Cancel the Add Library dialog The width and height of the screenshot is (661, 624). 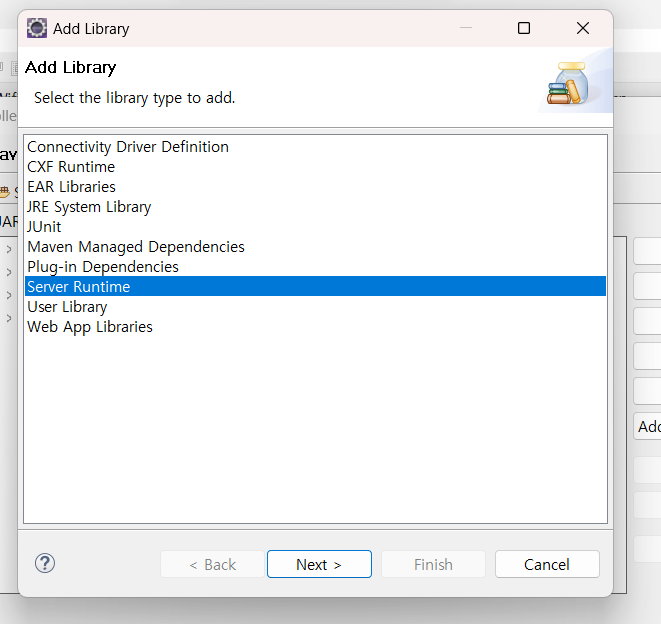(547, 564)
